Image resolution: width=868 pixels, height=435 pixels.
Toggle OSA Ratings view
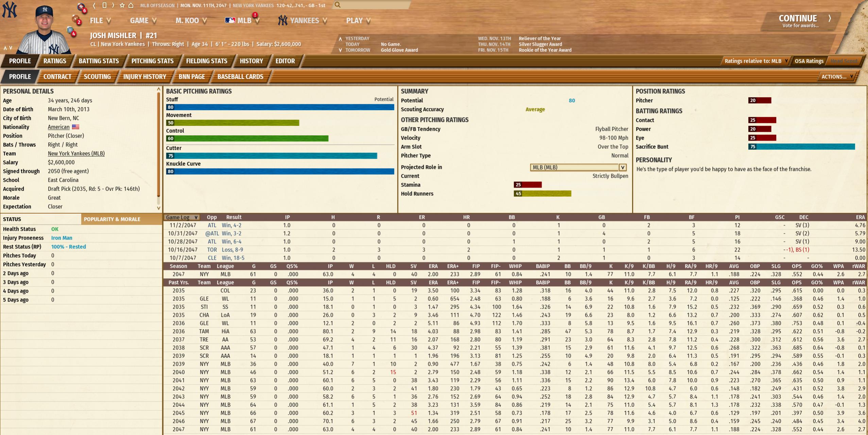(809, 61)
